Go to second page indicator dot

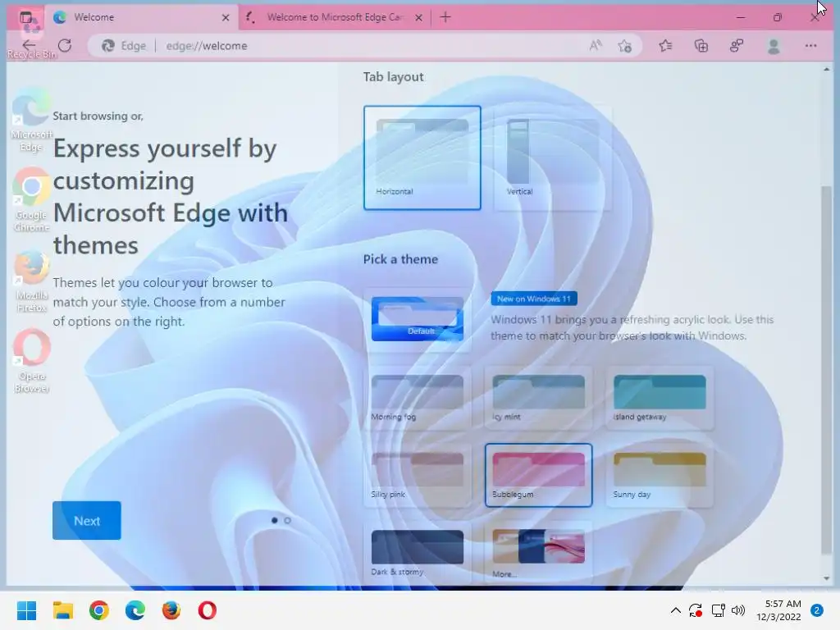[288, 520]
